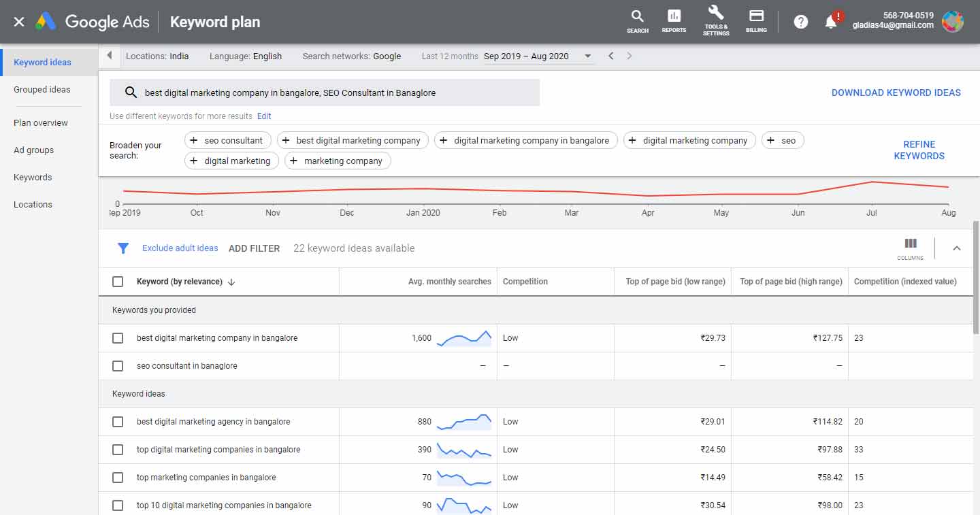The width and height of the screenshot is (980, 515).
Task: Add the seo consultant keyword chip
Action: coord(227,140)
